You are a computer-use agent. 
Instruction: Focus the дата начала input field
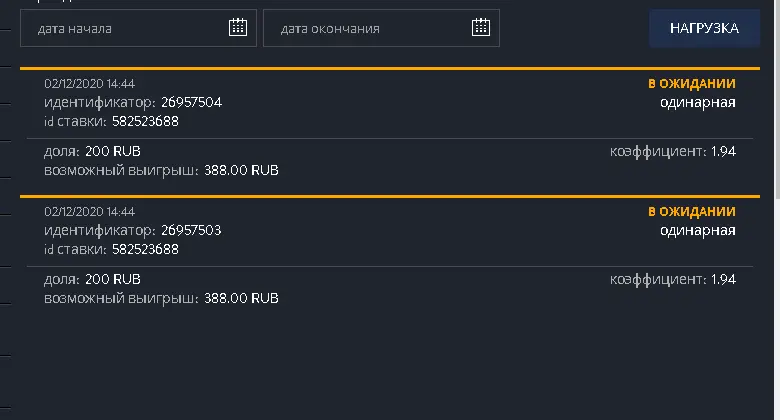[x=138, y=28]
